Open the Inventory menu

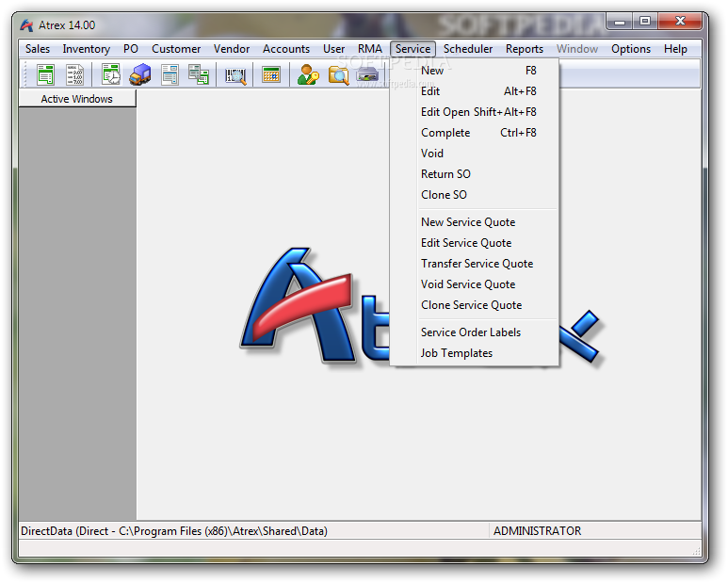[87, 49]
